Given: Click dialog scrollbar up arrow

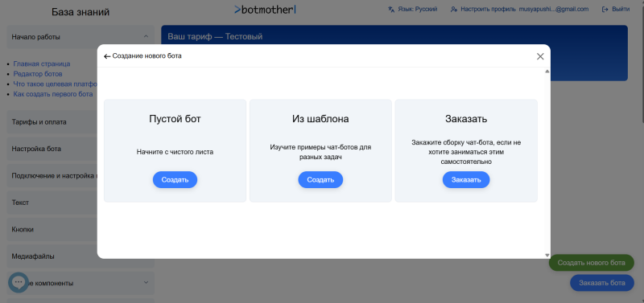Looking at the screenshot, I should (x=547, y=72).
